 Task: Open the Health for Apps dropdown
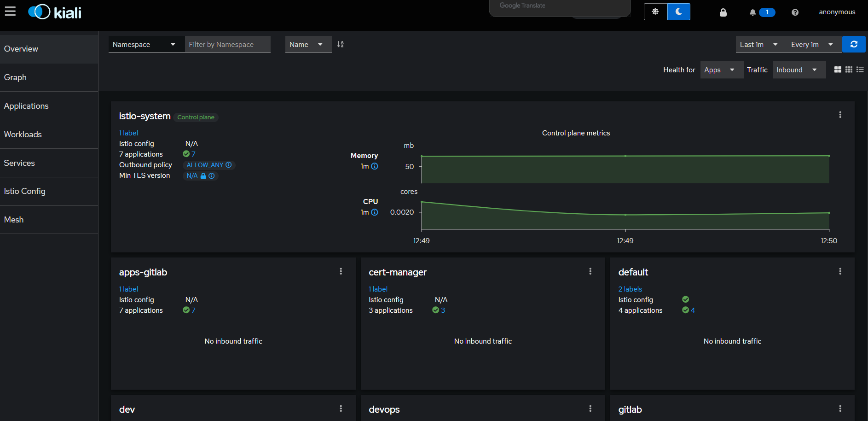tap(722, 70)
